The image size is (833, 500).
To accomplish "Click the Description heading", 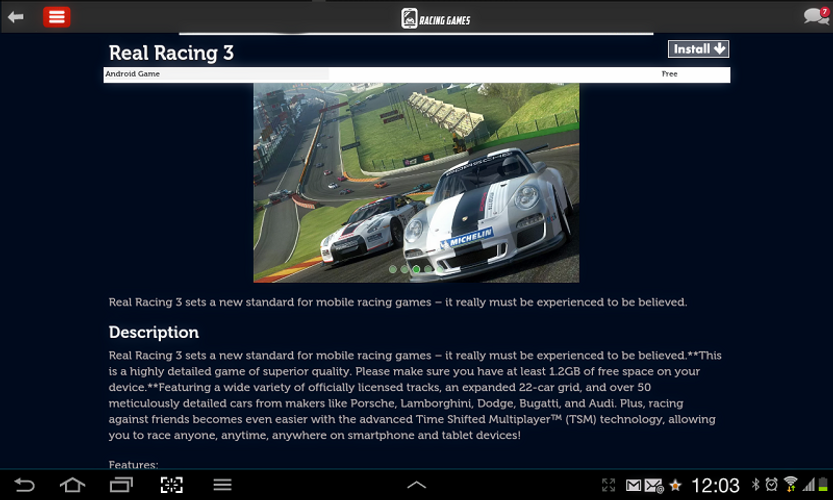I will tap(154, 332).
